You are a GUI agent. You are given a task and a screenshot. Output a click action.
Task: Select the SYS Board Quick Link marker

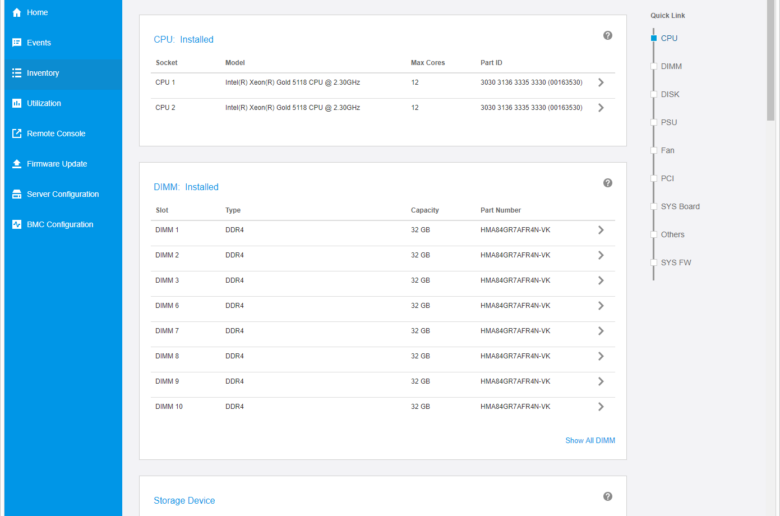click(654, 206)
